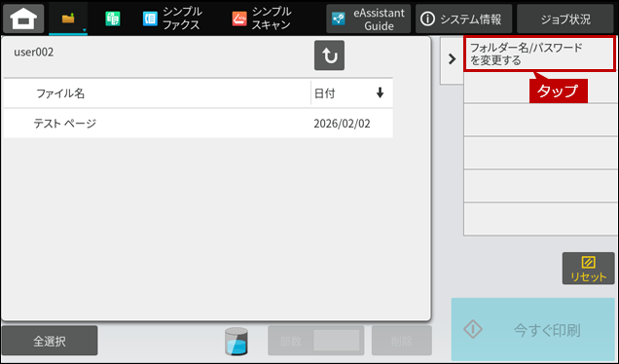Select the green copy mode icon
The width and height of the screenshot is (619, 364).
tap(113, 18)
